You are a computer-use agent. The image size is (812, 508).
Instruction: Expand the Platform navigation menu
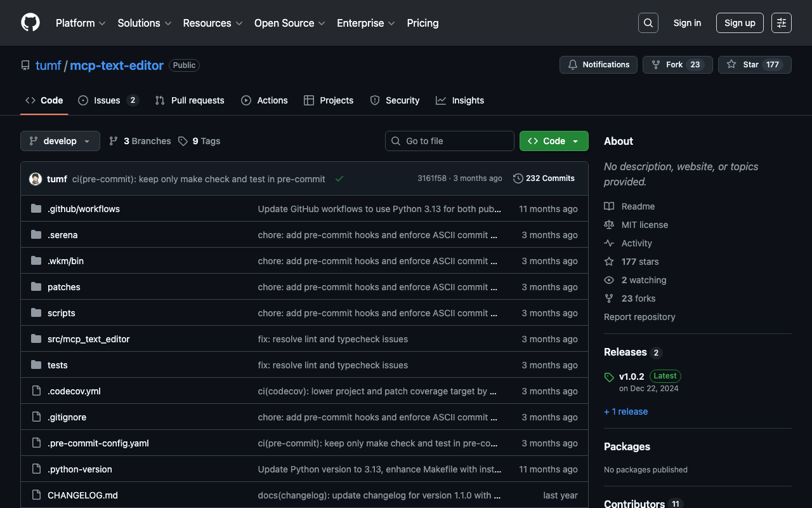pyautogui.click(x=80, y=23)
